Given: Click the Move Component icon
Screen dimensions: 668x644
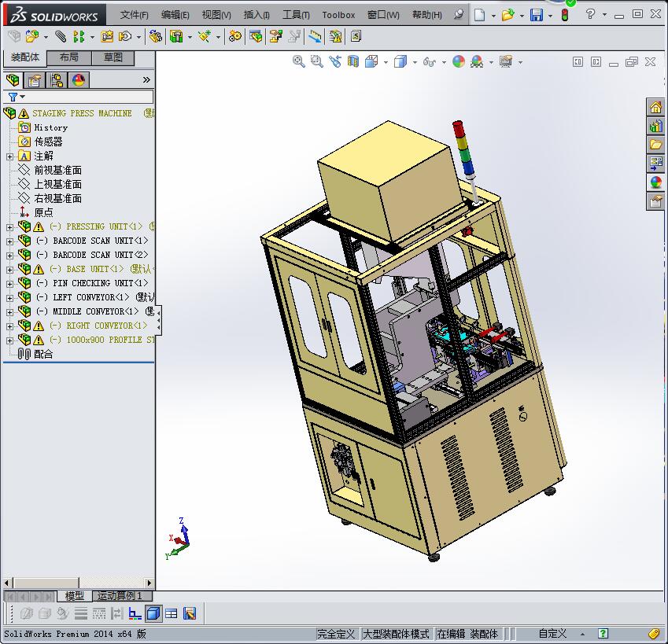Looking at the screenshot, I should 125,37.
